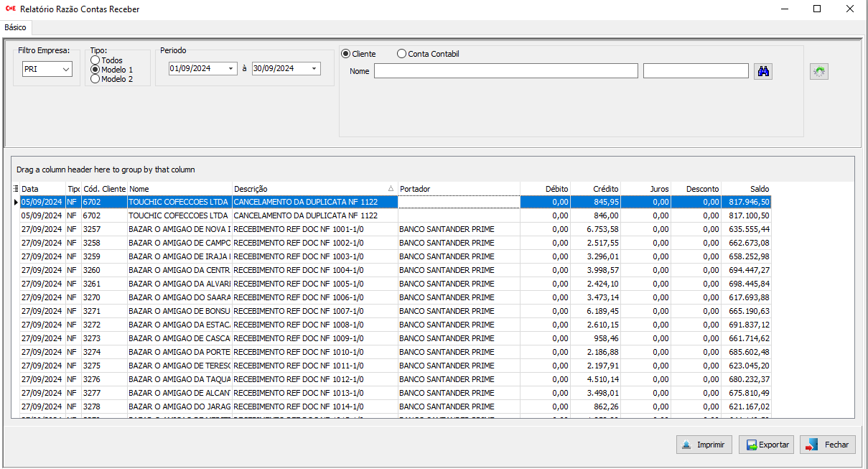The image size is (868, 469).
Task: Switch to the Básico tab
Action: [15, 27]
